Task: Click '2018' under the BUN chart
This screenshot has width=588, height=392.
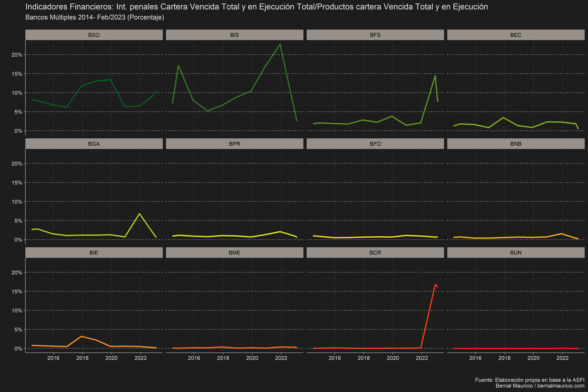Action: tap(505, 358)
